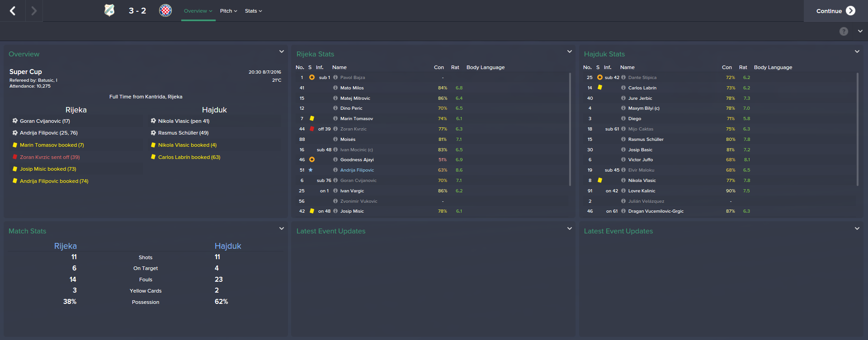This screenshot has width=868, height=340.
Task: Expand the Overview panel dropdown chevron
Action: coord(282,52)
